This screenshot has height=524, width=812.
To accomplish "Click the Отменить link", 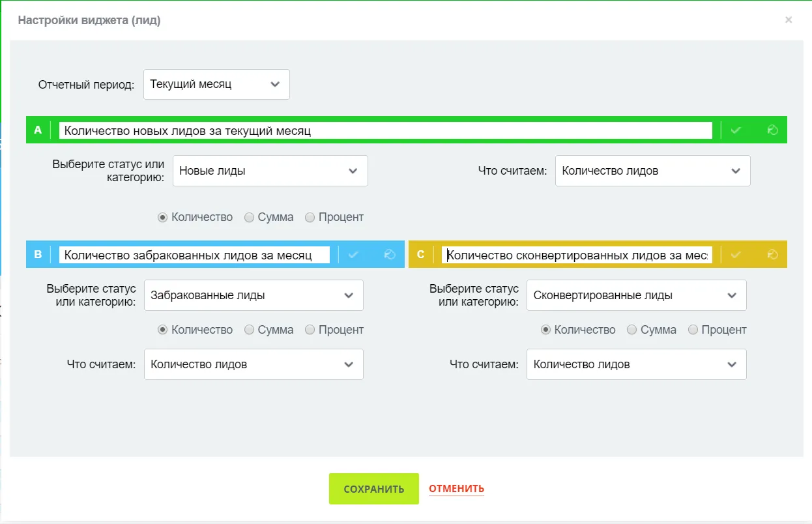I will point(456,489).
